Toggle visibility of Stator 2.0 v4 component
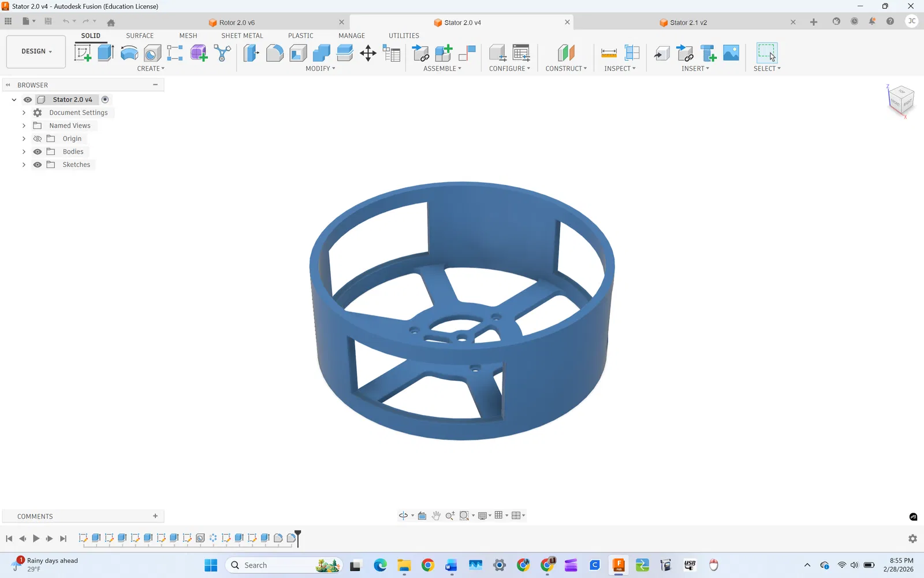This screenshot has height=578, width=924. tap(28, 99)
